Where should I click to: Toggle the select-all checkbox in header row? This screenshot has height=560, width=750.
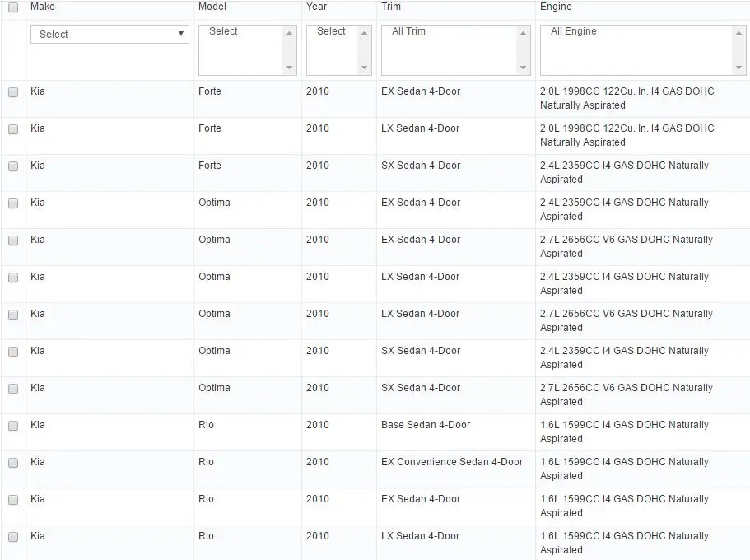(x=13, y=7)
